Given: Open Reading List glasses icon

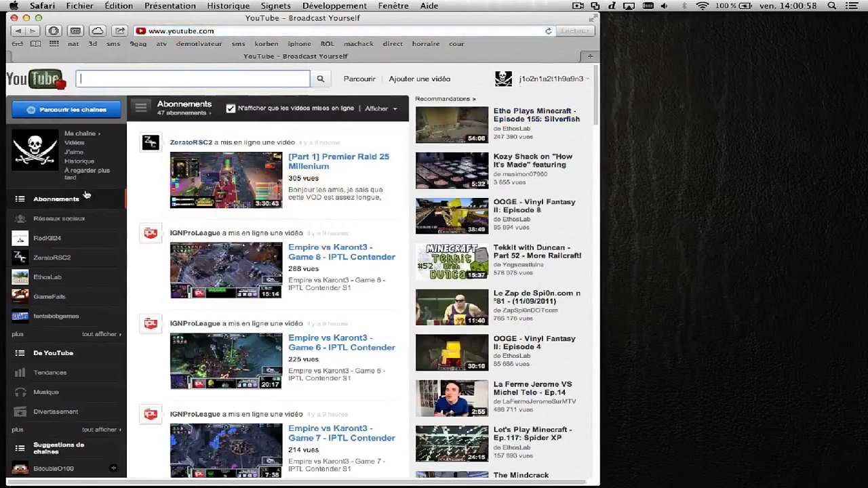Looking at the screenshot, I should (18, 44).
